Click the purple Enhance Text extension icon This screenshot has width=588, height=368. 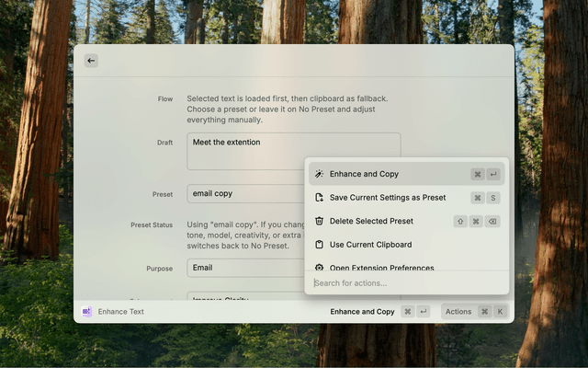(87, 312)
